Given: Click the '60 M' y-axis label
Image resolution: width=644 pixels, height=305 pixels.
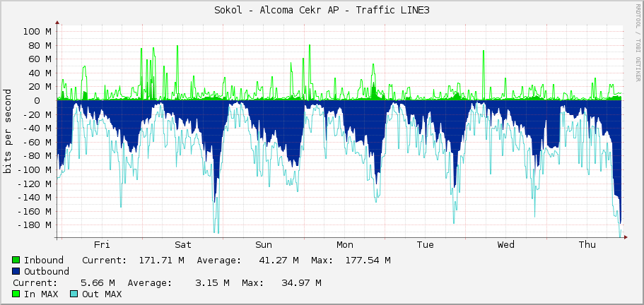Looking at the screenshot, I should click(40, 59).
